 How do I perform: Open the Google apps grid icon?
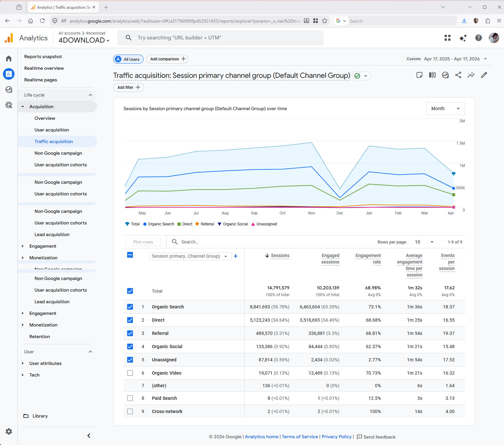click(447, 38)
